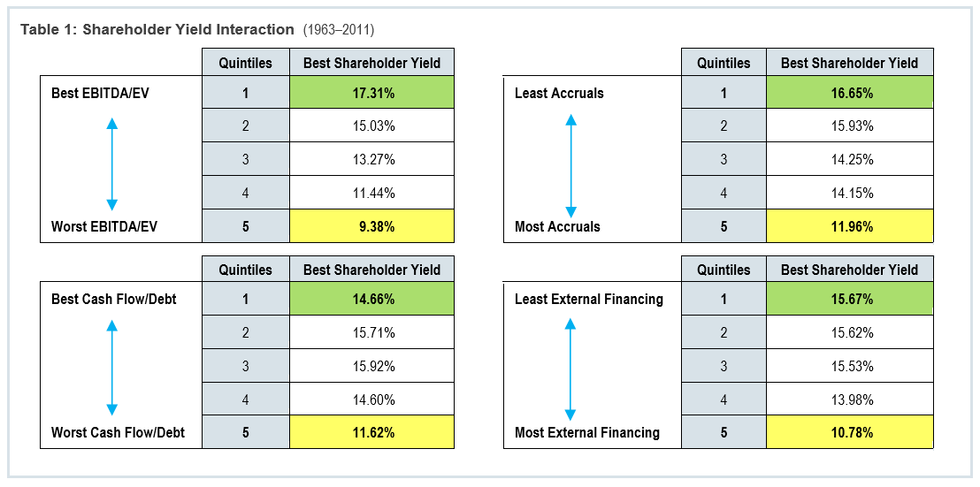Select the Least Accruals row label

point(559,93)
